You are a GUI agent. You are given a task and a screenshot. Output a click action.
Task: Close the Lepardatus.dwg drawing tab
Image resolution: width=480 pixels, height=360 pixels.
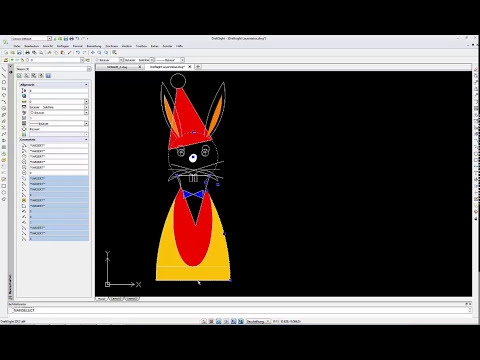[190, 67]
